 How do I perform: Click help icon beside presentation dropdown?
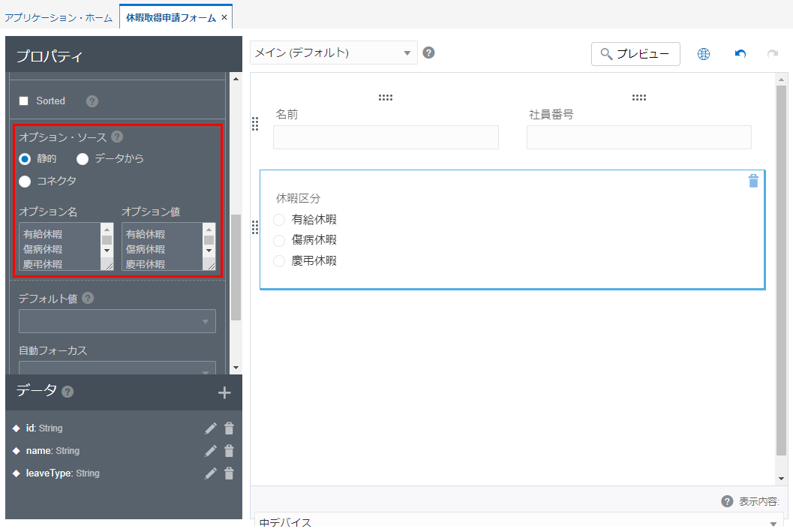point(428,53)
